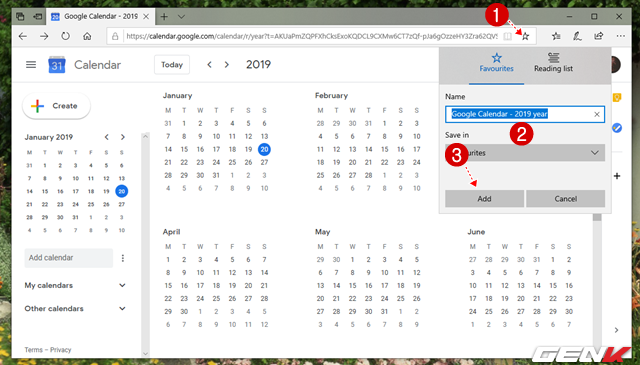The height and width of the screenshot is (365, 640).
Task: Click the June month heading
Action: point(476,232)
